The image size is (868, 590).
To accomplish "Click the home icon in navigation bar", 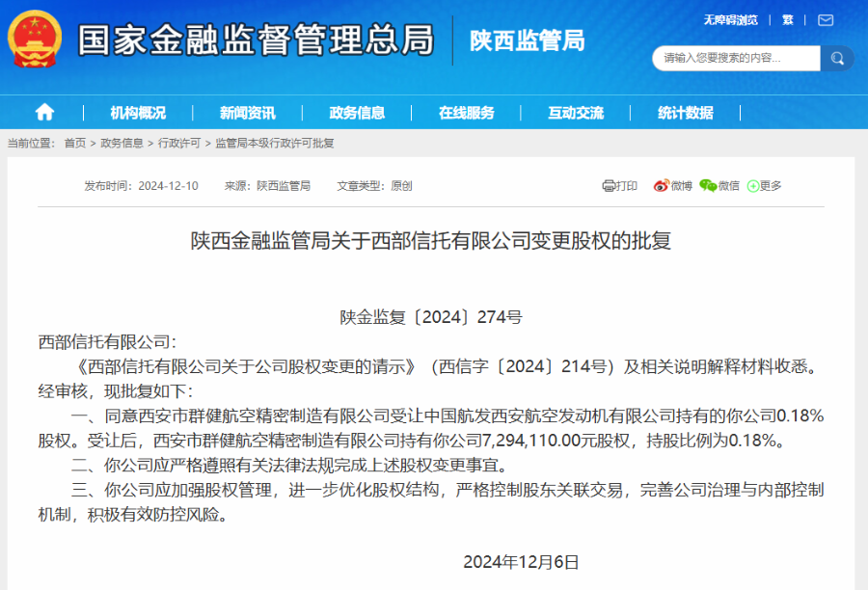I will tap(44, 113).
